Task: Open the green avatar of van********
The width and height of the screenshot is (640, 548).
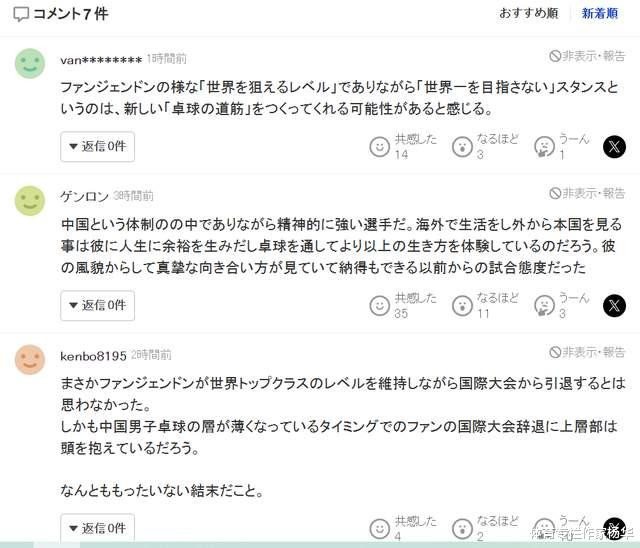Action: click(30, 63)
